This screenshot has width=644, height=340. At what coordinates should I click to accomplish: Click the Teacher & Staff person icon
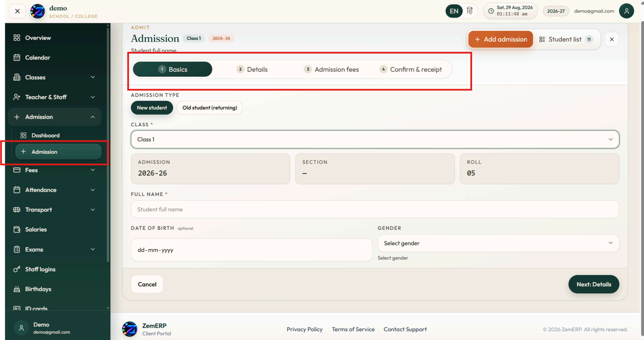(17, 97)
